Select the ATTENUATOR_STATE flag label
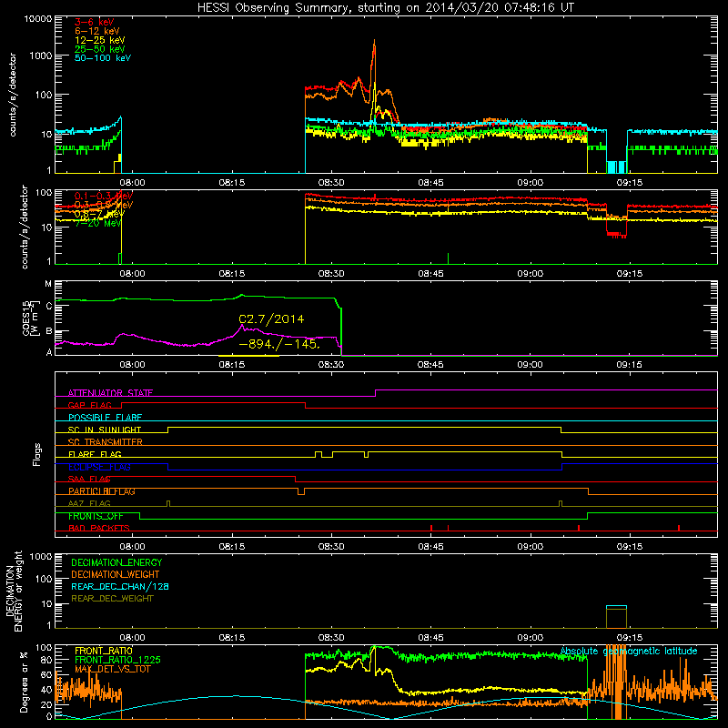Image resolution: width=728 pixels, height=728 pixels. 110,393
